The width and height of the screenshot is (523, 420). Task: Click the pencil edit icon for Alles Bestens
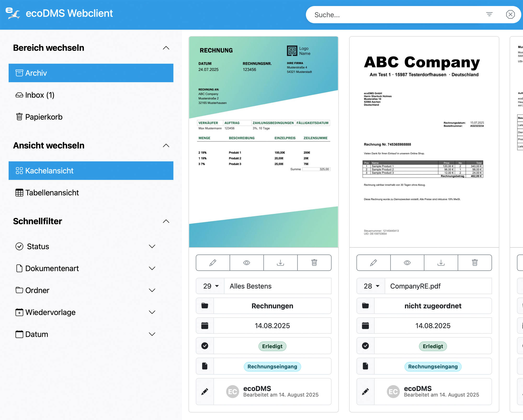[x=213, y=262]
